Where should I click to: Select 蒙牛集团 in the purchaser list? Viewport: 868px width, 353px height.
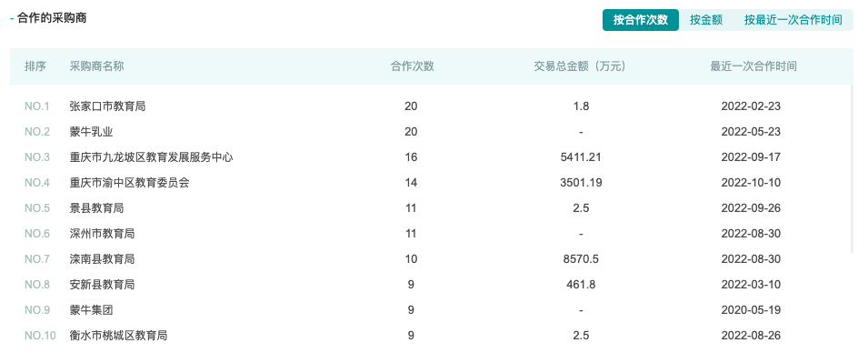[91, 309]
